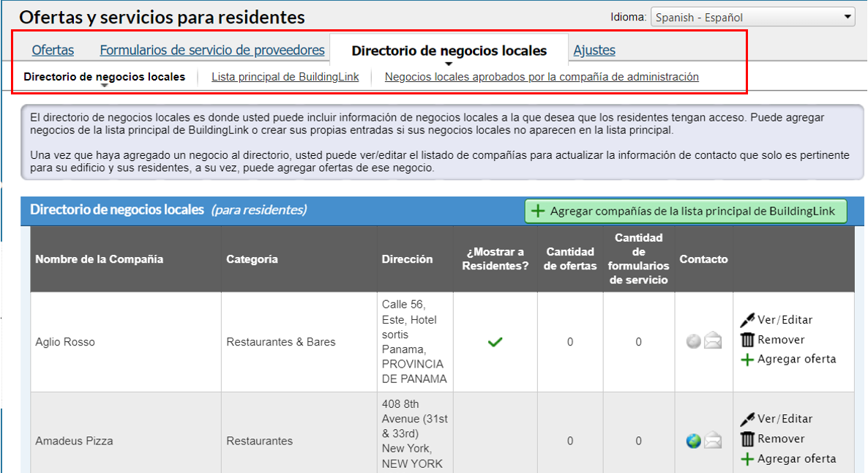Open Formularios de servicio de proveedores tab
This screenshot has width=868, height=473.
click(x=212, y=50)
